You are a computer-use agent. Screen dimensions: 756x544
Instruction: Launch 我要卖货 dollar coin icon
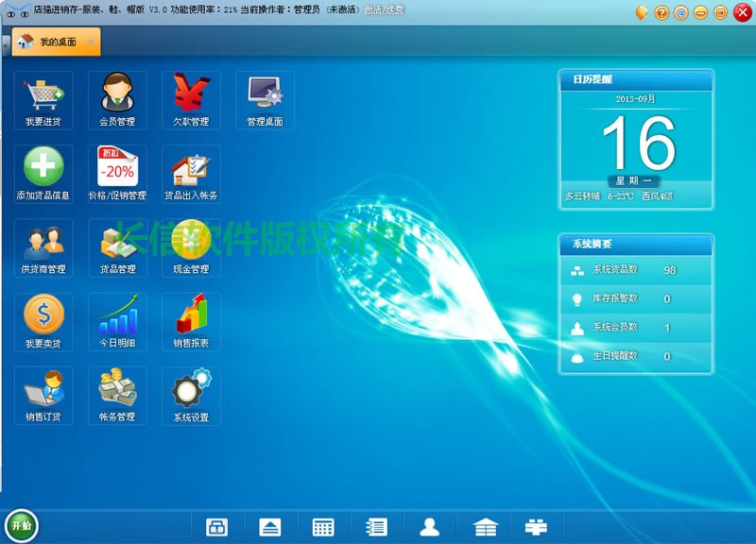[43, 322]
